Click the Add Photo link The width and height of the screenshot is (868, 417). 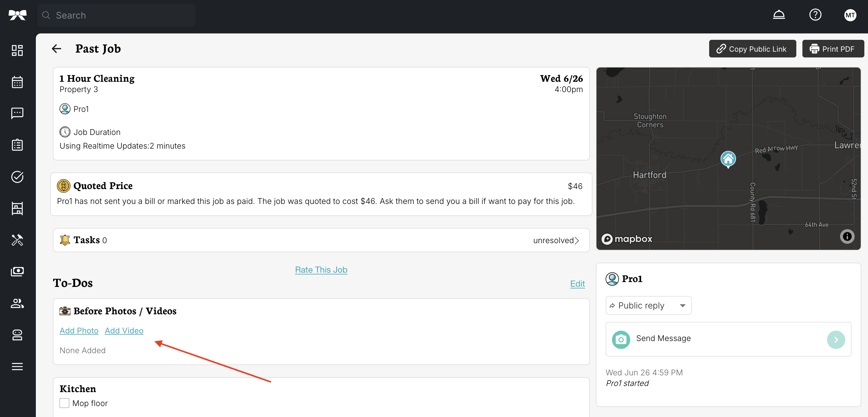click(x=79, y=331)
